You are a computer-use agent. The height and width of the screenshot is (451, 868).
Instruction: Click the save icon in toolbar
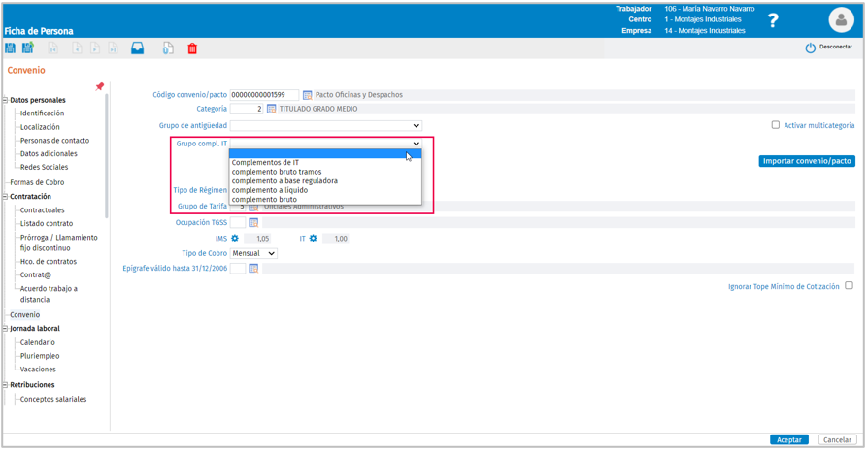coord(11,48)
